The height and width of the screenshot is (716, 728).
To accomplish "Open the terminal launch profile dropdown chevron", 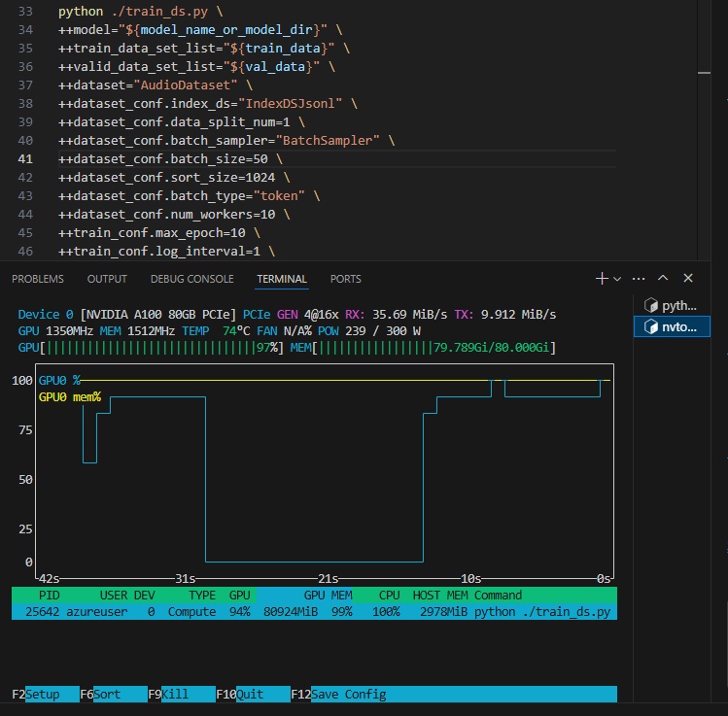I will (x=617, y=279).
